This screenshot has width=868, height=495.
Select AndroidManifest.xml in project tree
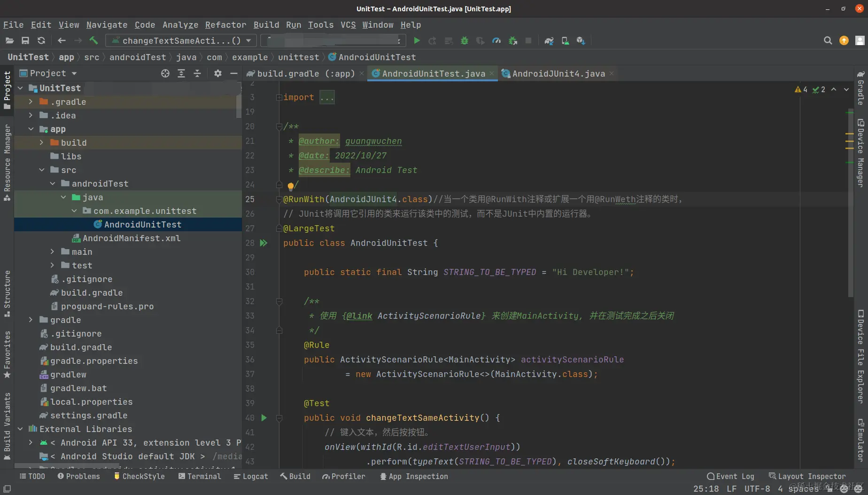coord(132,238)
